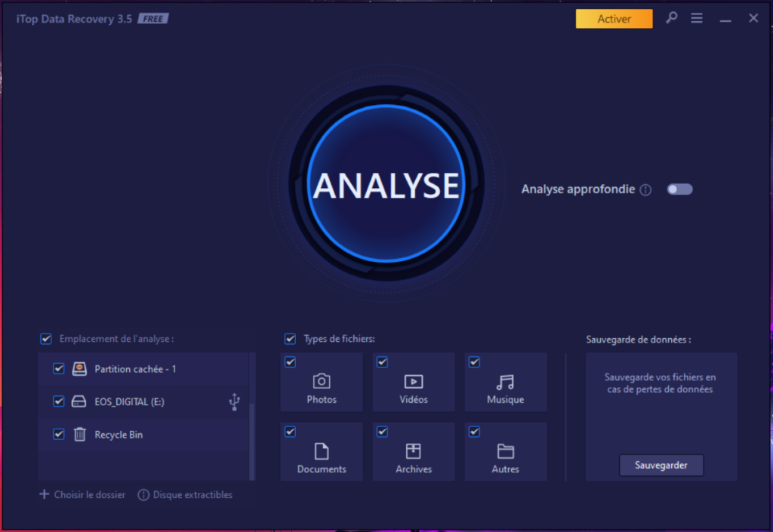Show info about Analyse approfondie
This screenshot has height=532, width=773.
tap(645, 189)
